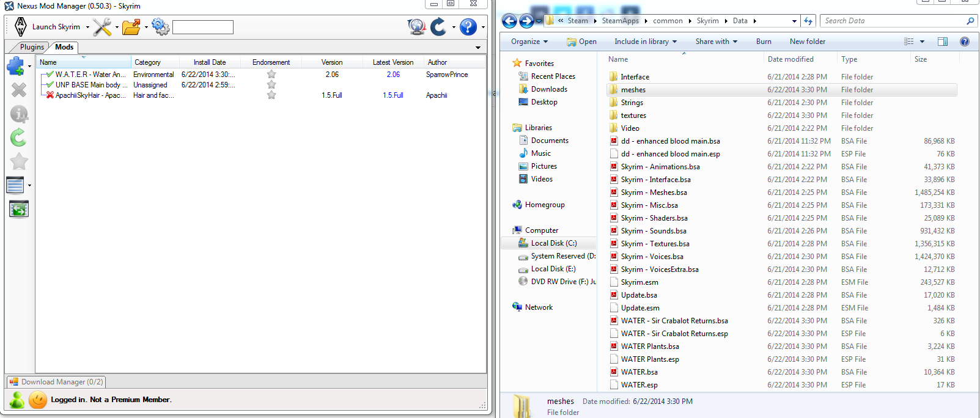Open the tab list dropdown arrow in NMM
The height and width of the screenshot is (418, 980).
[478, 48]
